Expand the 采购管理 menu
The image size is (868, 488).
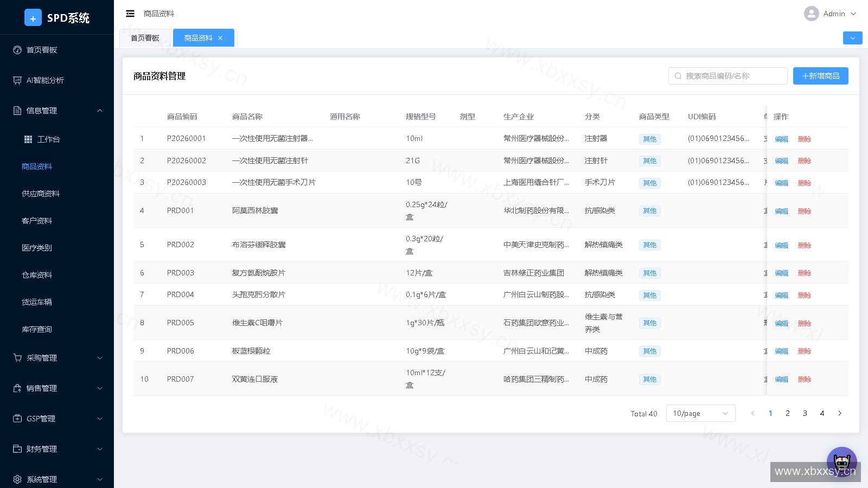pos(57,358)
